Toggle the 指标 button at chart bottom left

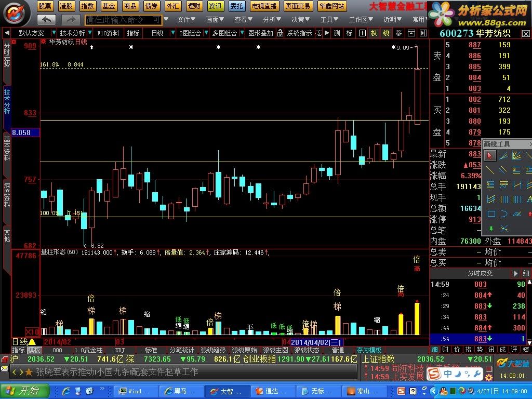point(19,350)
